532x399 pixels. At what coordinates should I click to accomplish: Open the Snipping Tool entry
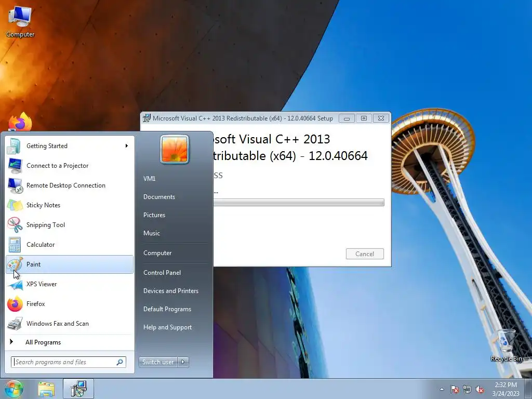70,225
